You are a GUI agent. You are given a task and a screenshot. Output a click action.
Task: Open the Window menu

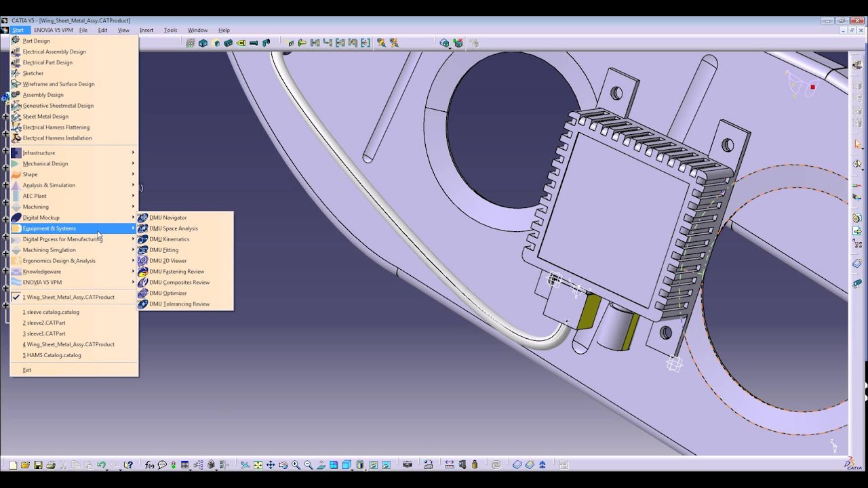click(x=197, y=30)
